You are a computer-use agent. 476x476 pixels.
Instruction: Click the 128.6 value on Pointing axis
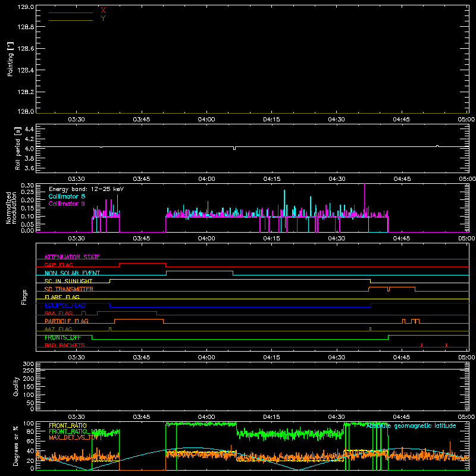click(26, 49)
